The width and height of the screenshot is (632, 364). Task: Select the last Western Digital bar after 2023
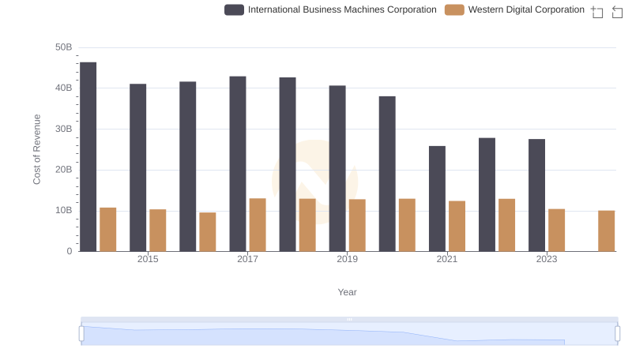coord(607,231)
